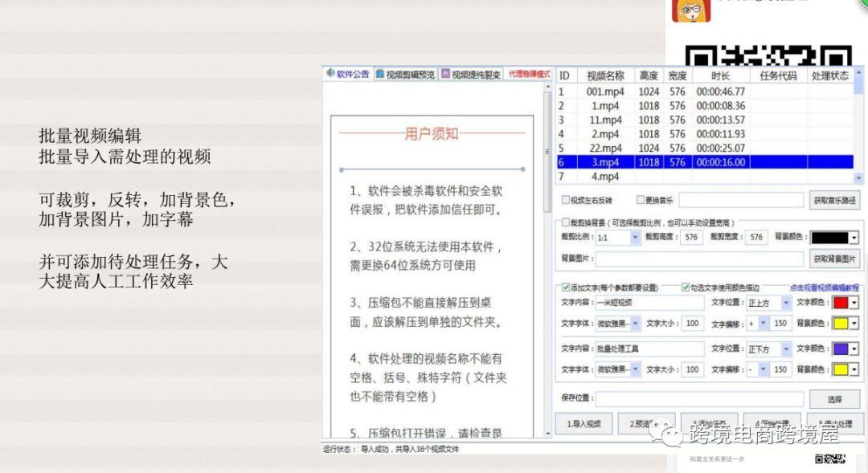Uncheck 添加文字 checkbox
Image resolution: width=868 pixels, height=473 pixels.
(x=566, y=287)
